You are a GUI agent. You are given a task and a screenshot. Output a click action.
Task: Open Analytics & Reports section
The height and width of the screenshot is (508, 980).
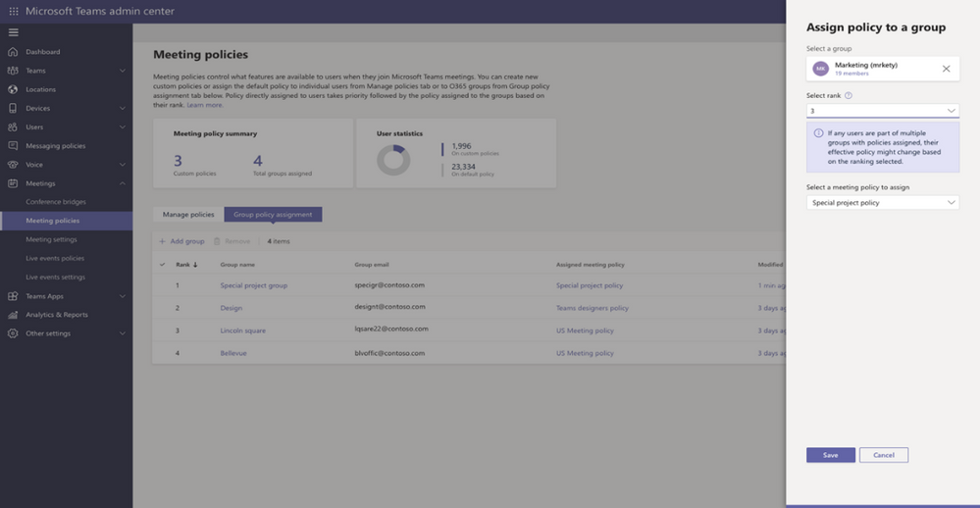[56, 315]
